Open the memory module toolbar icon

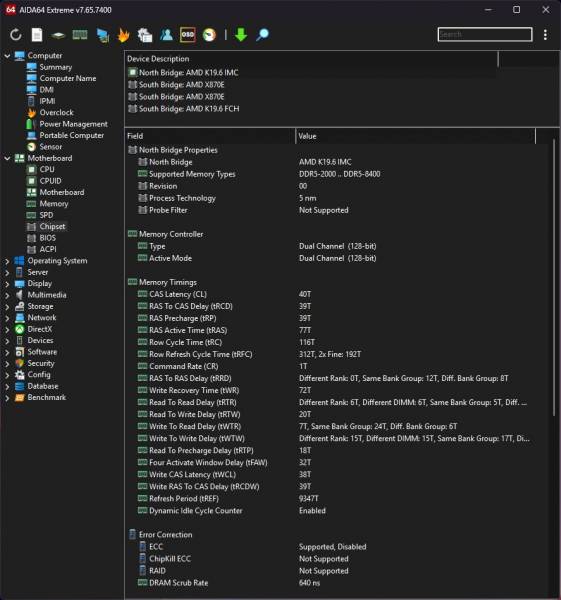click(x=80, y=35)
